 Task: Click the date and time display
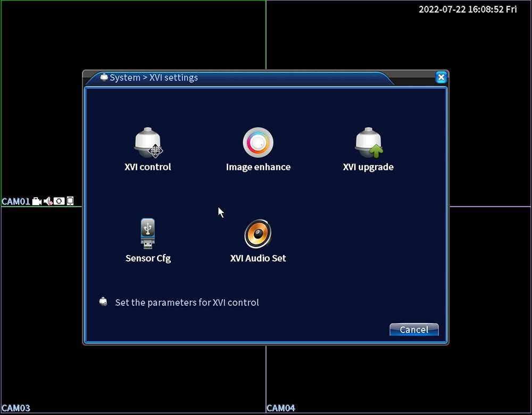click(x=468, y=10)
